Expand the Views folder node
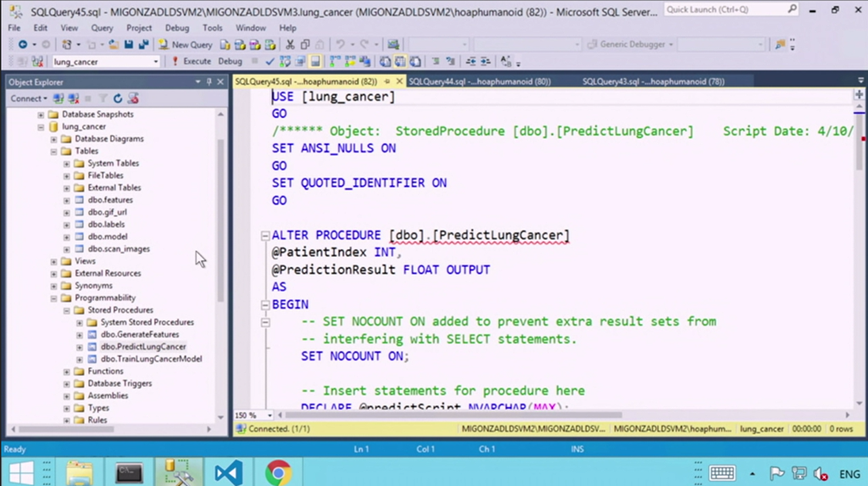Viewport: 868px width, 486px height. click(x=53, y=261)
